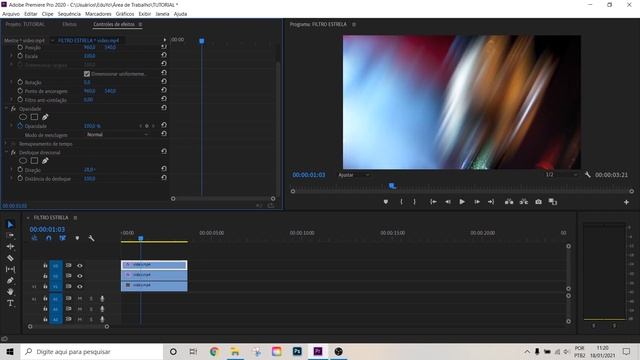Screen dimensions: 640x360
Task: Add marker button in timeline header
Action: (x=77, y=238)
